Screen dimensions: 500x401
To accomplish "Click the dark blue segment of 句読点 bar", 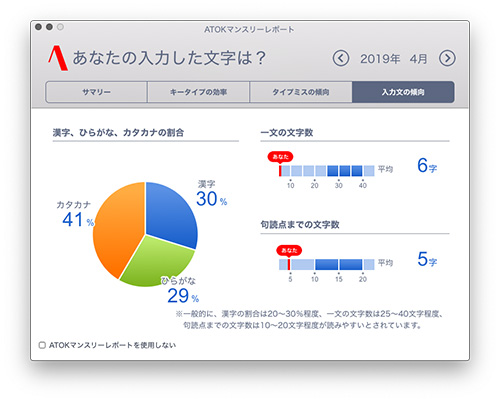I will pyautogui.click(x=339, y=264).
